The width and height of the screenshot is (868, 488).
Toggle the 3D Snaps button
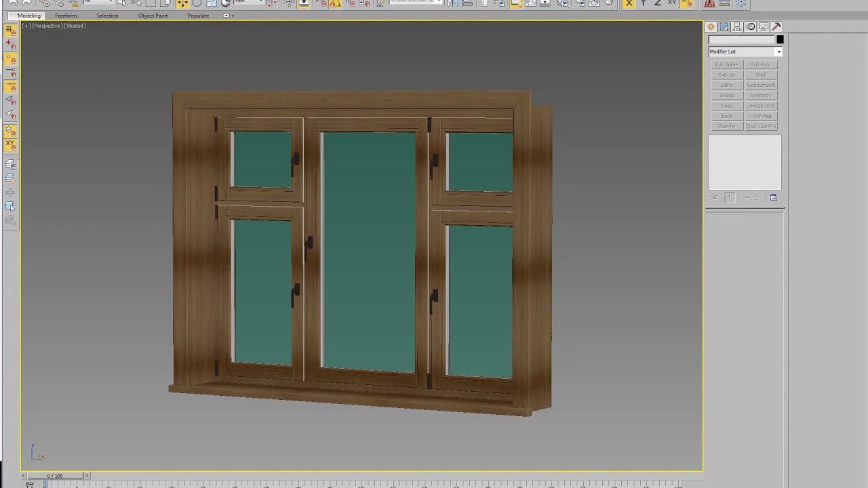321,3
